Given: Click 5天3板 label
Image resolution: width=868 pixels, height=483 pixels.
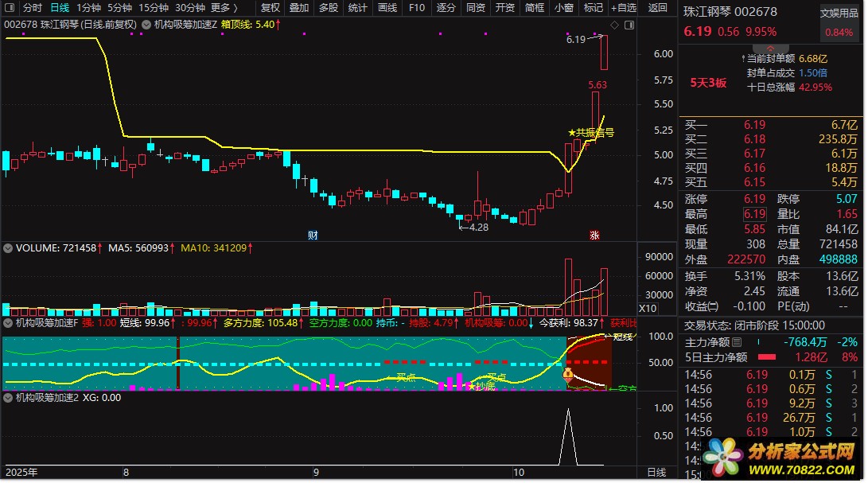Looking at the screenshot, I should point(708,83).
